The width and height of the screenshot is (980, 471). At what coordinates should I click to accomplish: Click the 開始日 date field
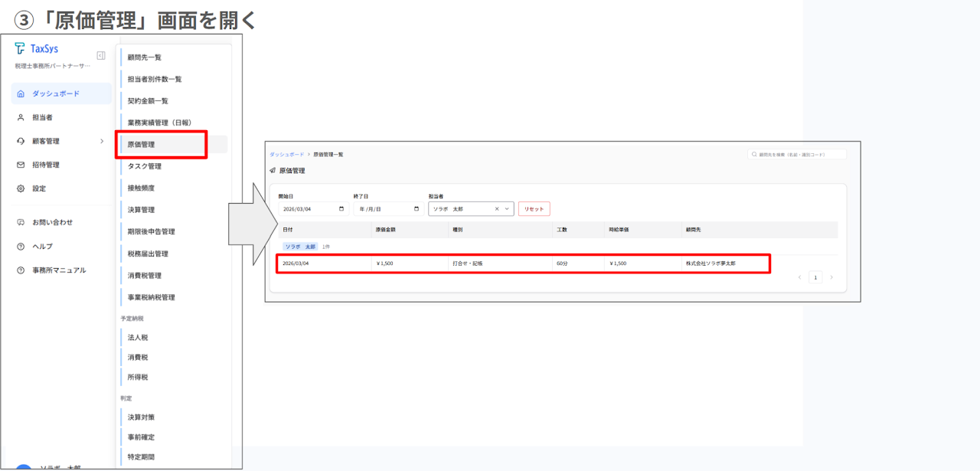pyautogui.click(x=313, y=208)
